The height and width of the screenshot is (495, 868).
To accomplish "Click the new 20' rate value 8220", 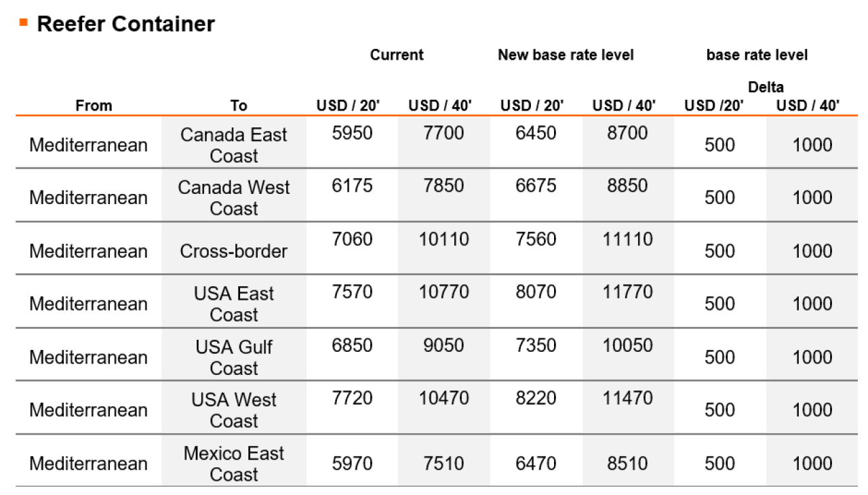I will (x=536, y=398).
